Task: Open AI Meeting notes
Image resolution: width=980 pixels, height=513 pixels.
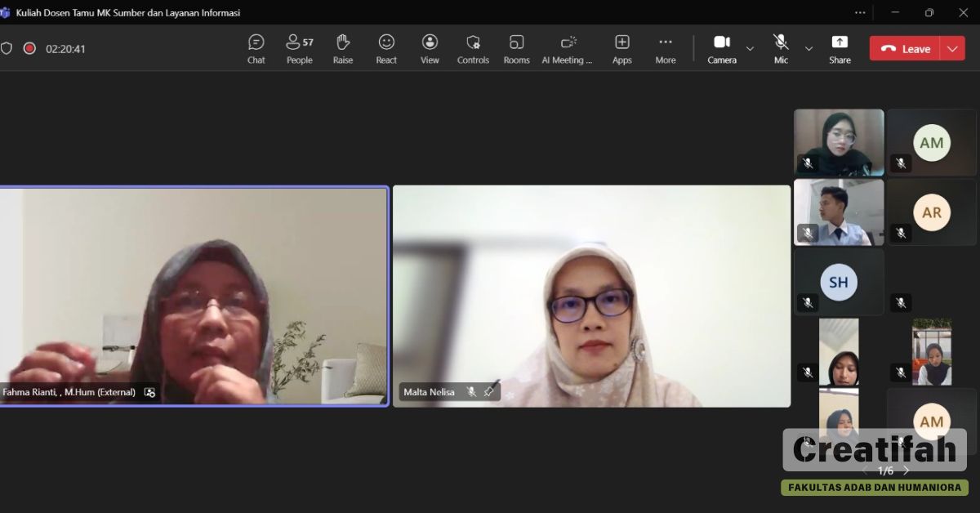Action: pos(568,48)
